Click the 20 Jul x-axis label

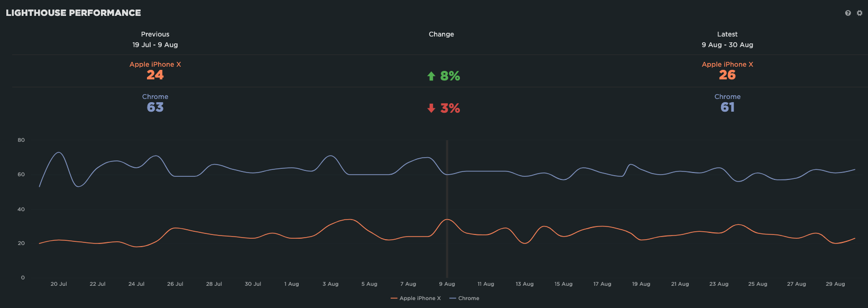(x=59, y=284)
